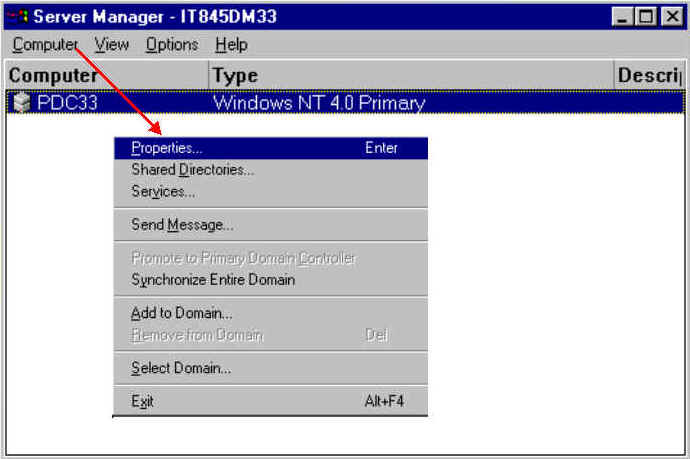Open Services... from the Computer menu
Screen dimensions: 690x459
(271, 191)
